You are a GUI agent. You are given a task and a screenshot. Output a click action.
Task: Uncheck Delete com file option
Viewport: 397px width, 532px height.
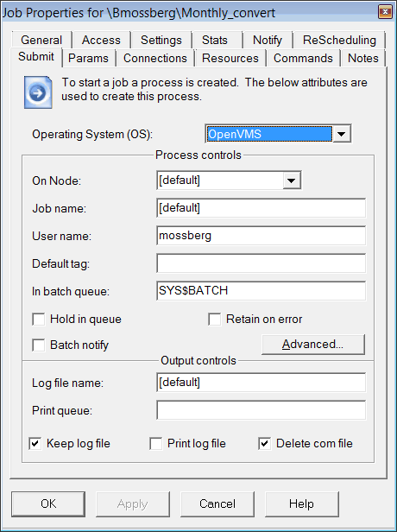265,443
